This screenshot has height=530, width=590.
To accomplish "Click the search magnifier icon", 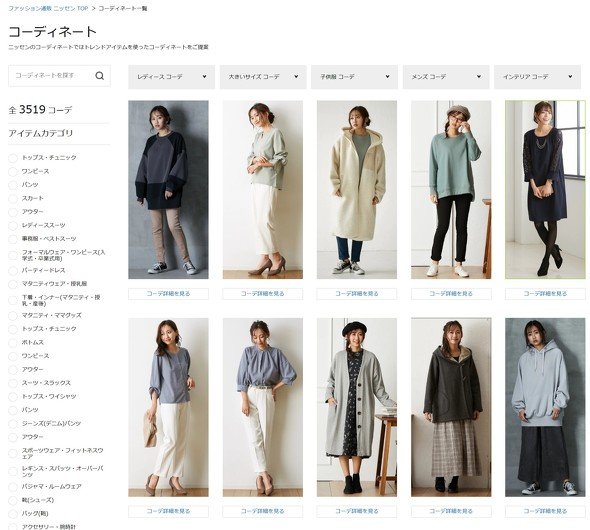I will 99,76.
